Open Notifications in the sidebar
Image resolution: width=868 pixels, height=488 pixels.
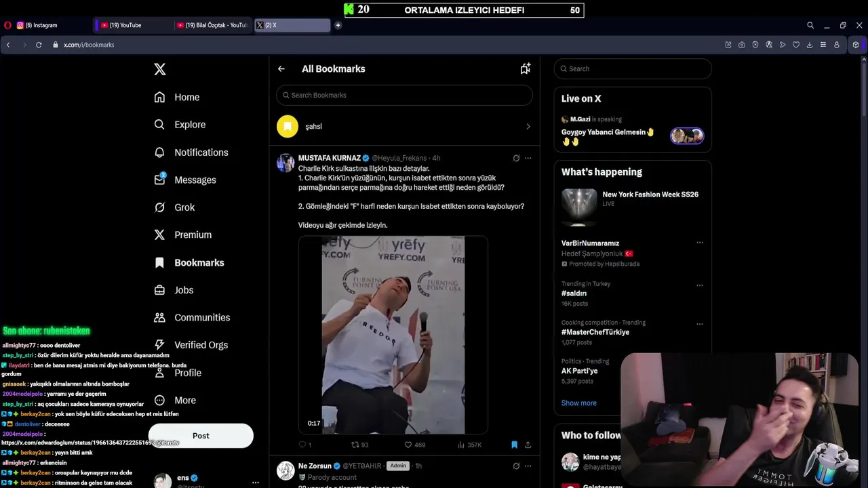[x=191, y=152]
